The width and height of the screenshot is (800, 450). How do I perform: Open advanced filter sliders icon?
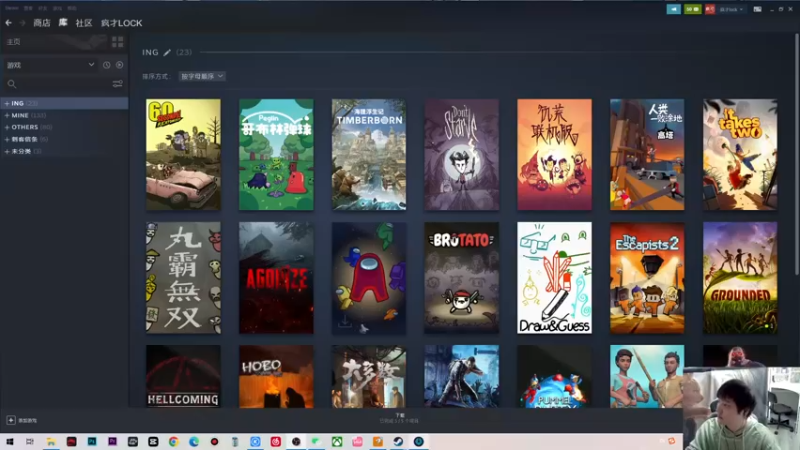click(117, 84)
